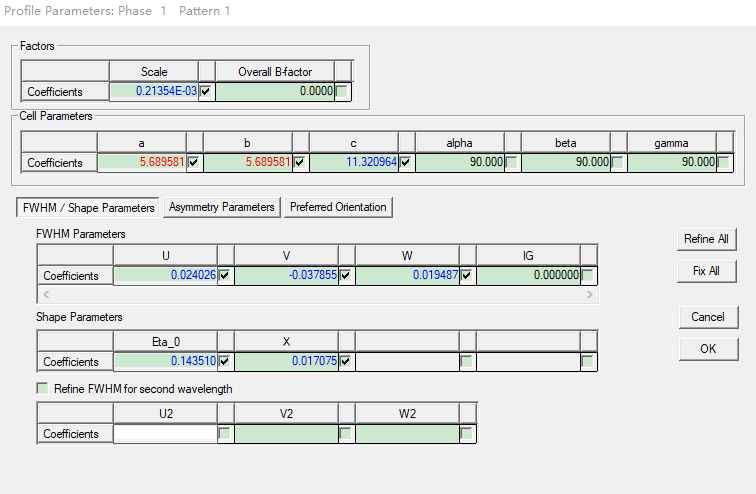Uncheck cell parameter a refinement box
756x494 pixels.
point(194,162)
